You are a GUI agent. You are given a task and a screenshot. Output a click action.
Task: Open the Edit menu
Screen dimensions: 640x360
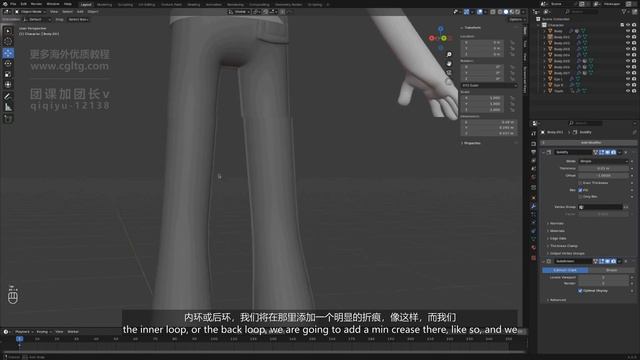[x=24, y=4]
